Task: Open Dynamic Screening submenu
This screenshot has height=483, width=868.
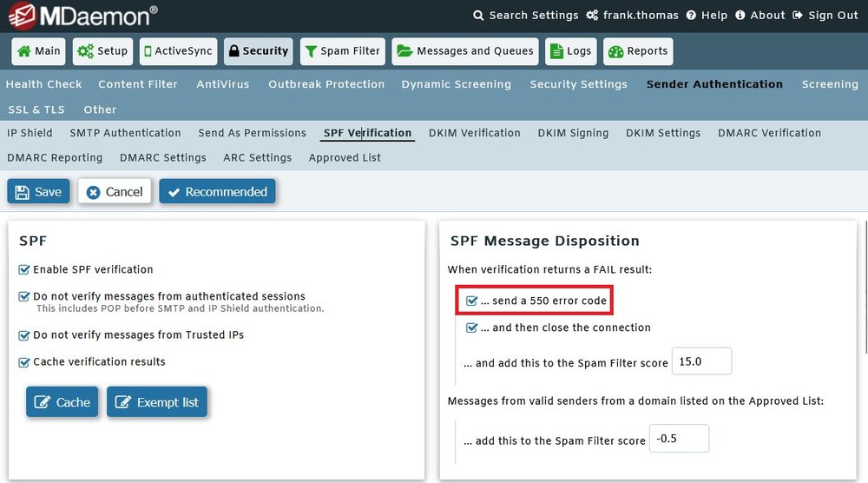Action: pyautogui.click(x=457, y=84)
